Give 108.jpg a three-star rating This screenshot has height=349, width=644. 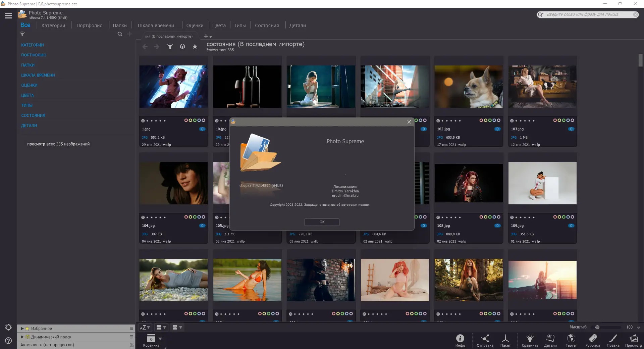tap(451, 217)
